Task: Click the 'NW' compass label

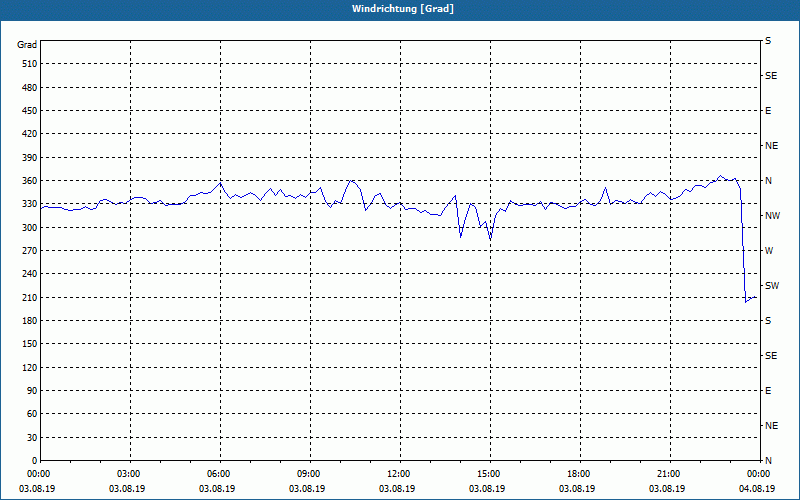Action: (x=772, y=216)
